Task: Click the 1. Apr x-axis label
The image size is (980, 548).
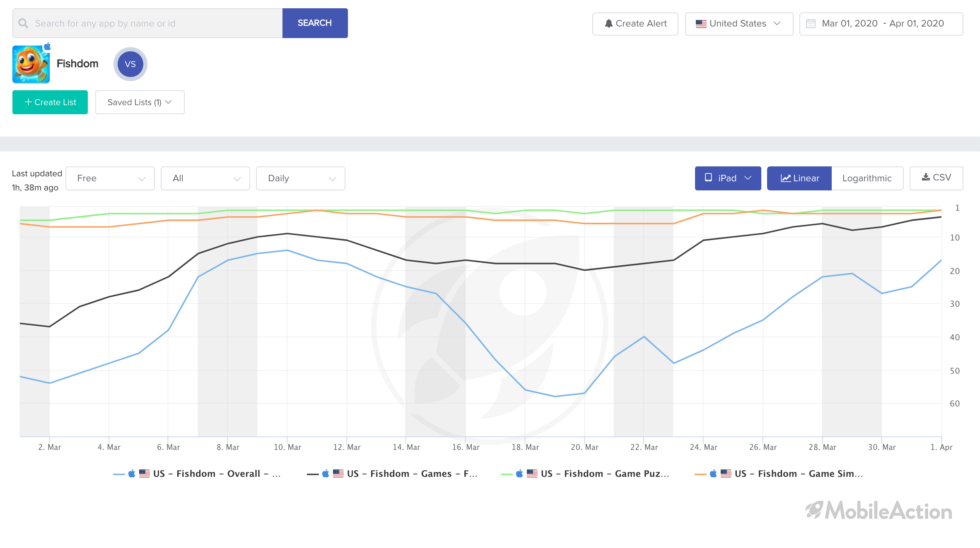Action: click(941, 447)
